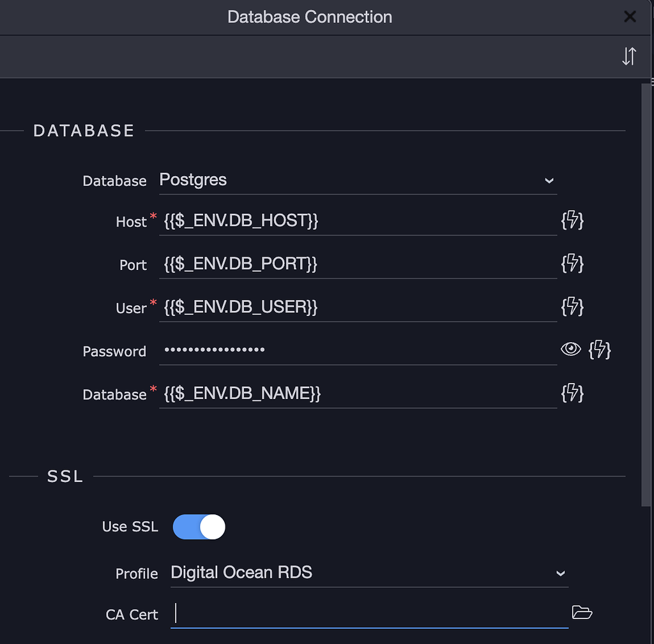Click the lightning icon next to Password
654x644 pixels.
pyautogui.click(x=600, y=350)
